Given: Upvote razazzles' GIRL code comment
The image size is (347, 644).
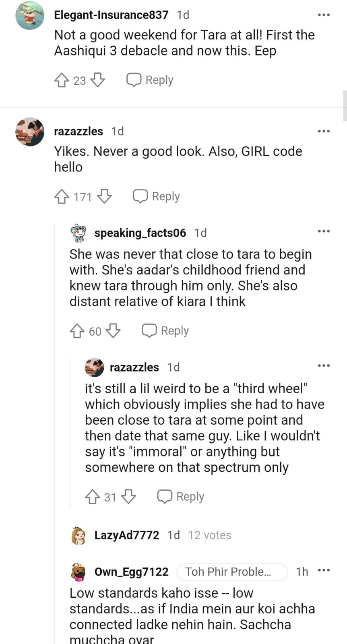Looking at the screenshot, I should point(62,196).
